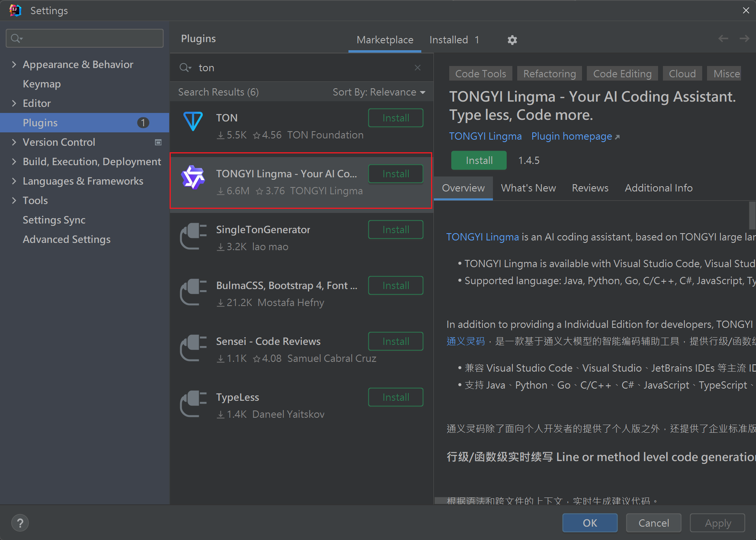Click the forward navigation arrow
The width and height of the screenshot is (756, 540).
(744, 38)
